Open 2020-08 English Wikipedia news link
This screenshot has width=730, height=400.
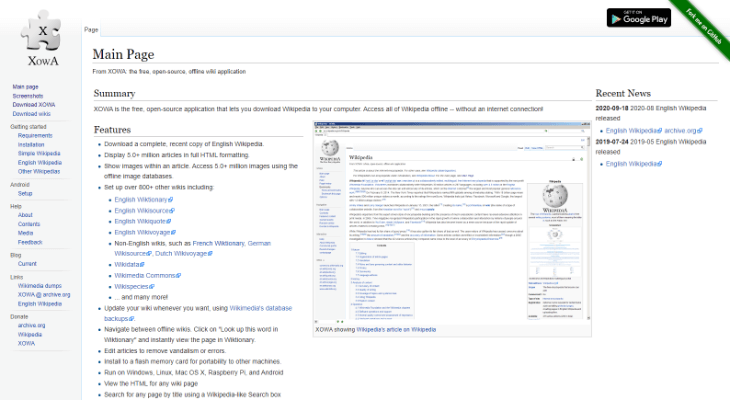634,131
